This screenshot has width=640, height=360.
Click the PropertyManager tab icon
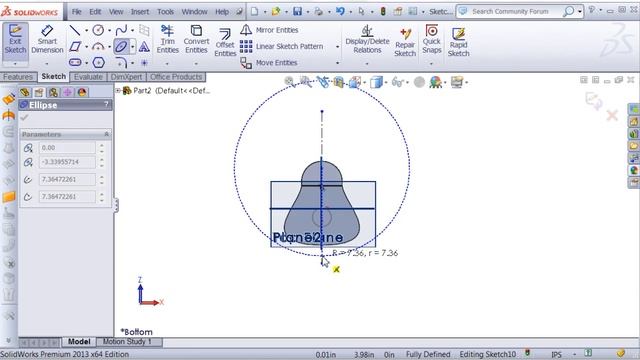click(x=39, y=92)
